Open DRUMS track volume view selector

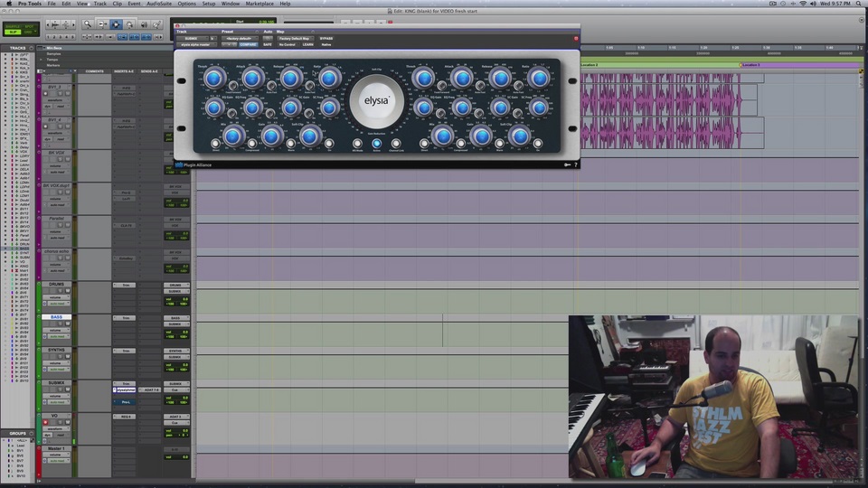pos(56,297)
